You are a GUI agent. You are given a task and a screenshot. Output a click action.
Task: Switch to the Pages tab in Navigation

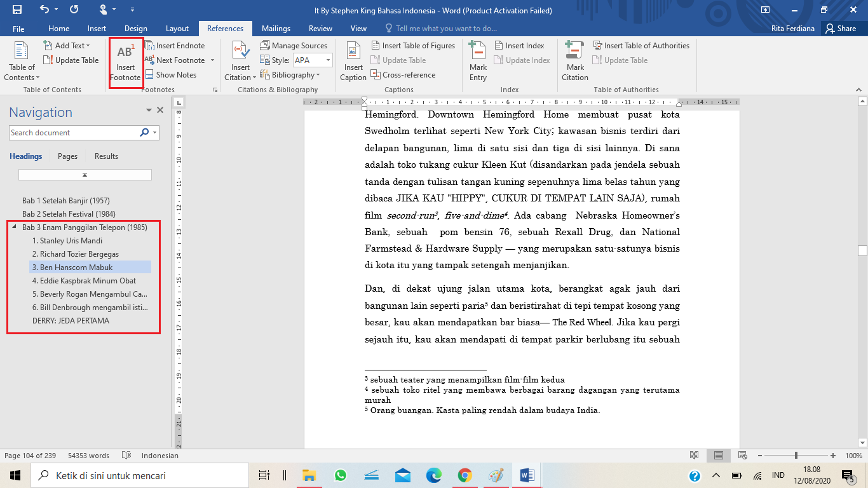(67, 156)
